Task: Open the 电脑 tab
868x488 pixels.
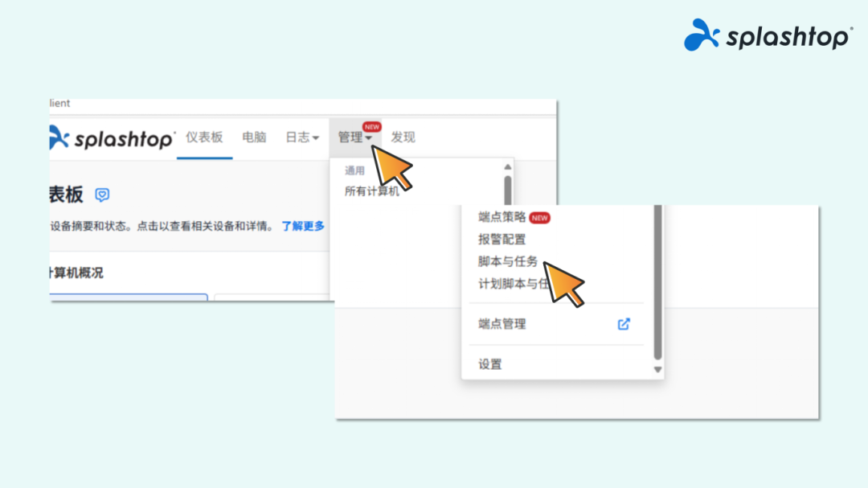Action: pos(254,137)
